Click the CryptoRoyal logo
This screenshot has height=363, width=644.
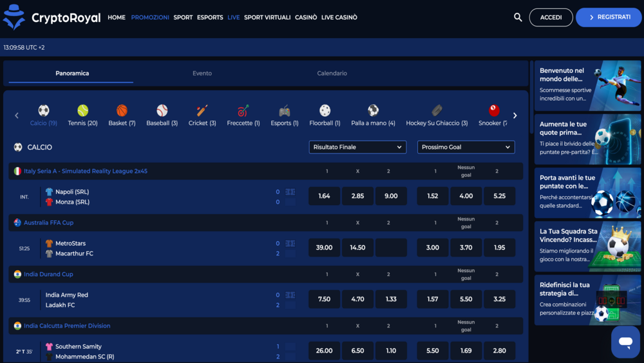click(52, 17)
